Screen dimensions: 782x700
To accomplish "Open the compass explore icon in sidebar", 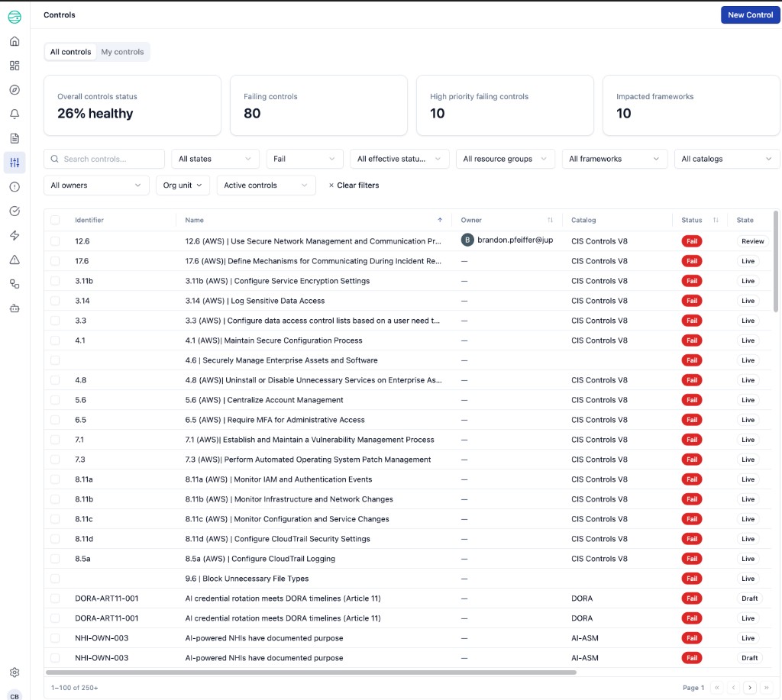I will [x=15, y=90].
